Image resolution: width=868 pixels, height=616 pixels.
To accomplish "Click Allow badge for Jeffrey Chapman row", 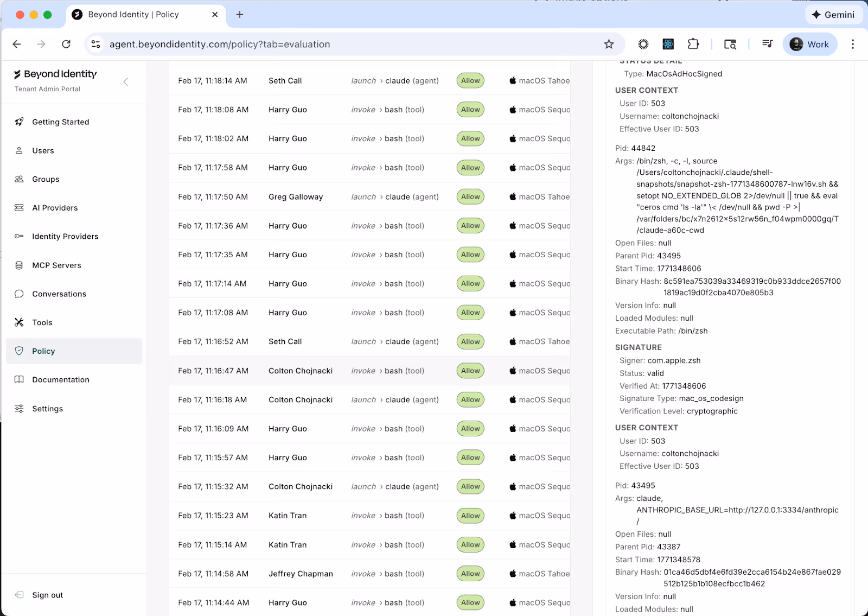I will point(470,574).
